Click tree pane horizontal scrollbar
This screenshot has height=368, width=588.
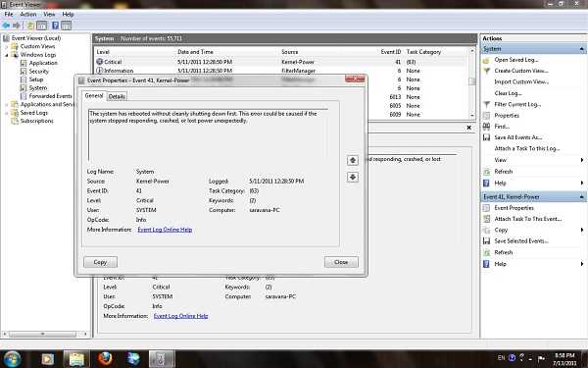coord(43,334)
